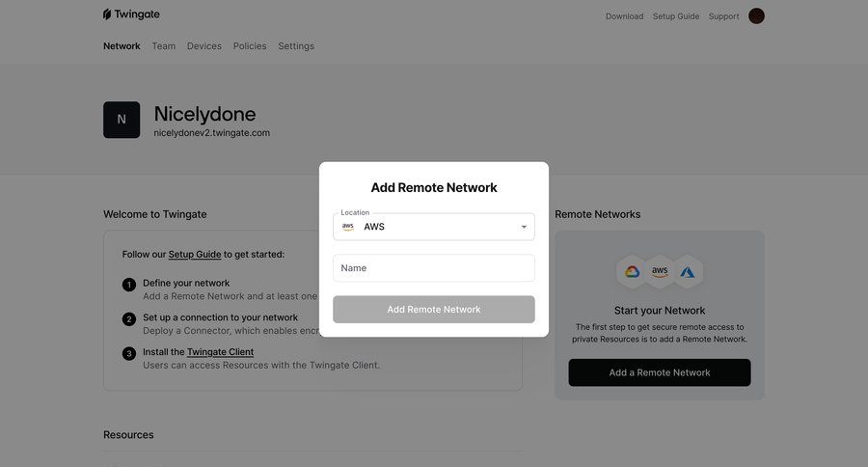Click the Nicelydone workspace title
The image size is (868, 467).
point(204,114)
